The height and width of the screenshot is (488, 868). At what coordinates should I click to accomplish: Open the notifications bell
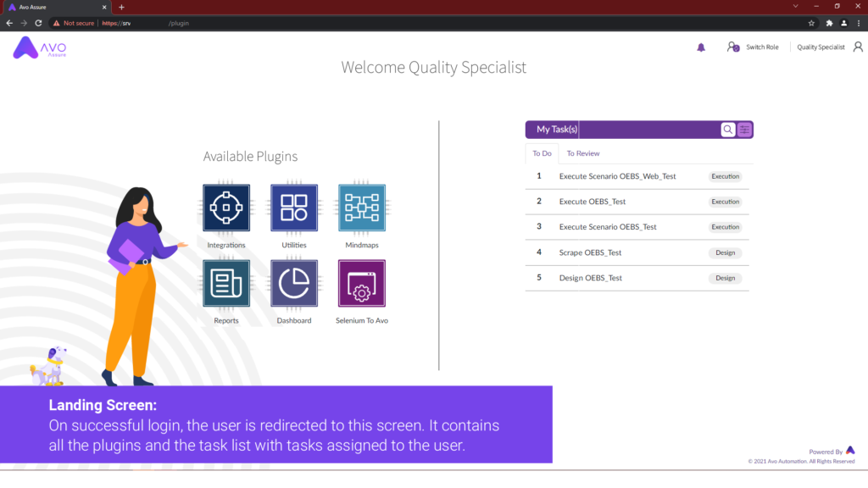[700, 47]
